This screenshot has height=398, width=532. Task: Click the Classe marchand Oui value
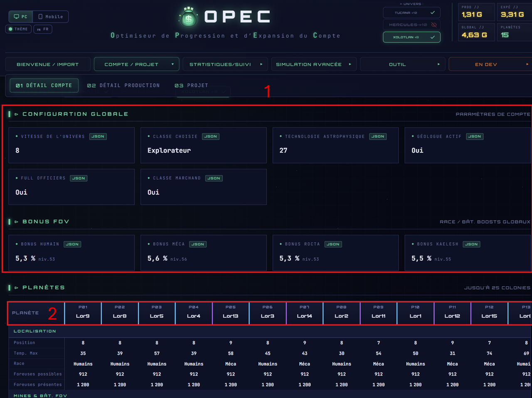[153, 192]
